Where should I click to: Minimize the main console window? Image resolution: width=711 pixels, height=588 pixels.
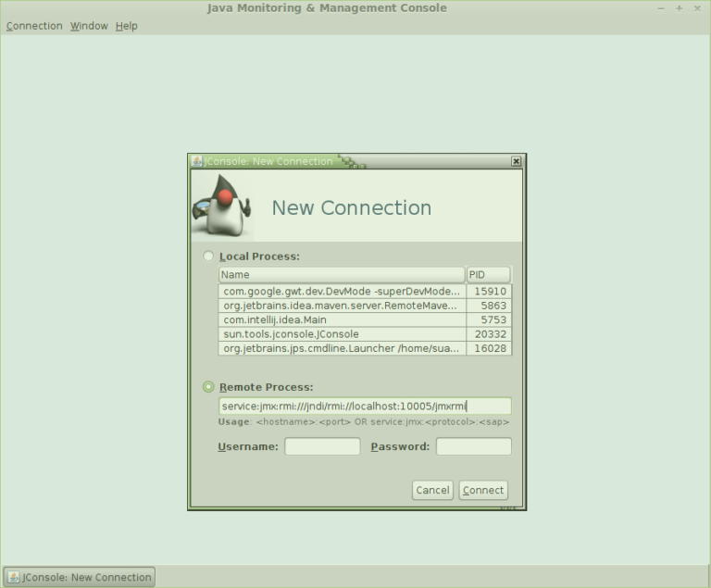point(661,8)
